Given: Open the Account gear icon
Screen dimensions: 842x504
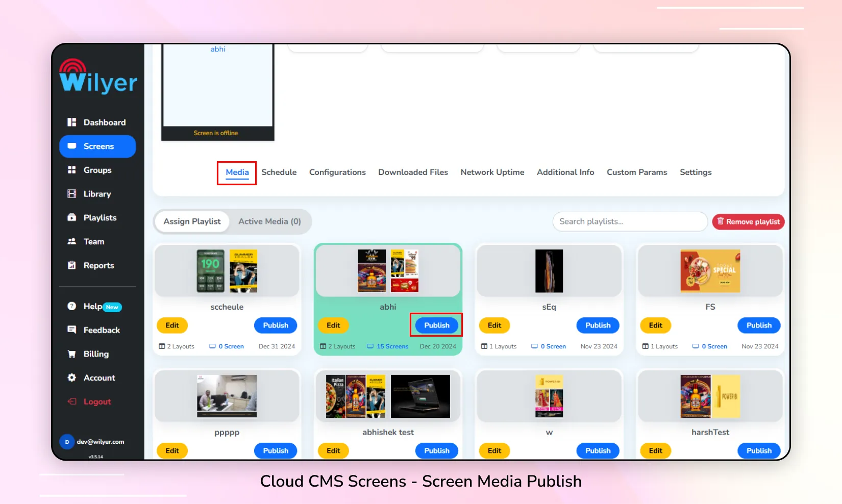Looking at the screenshot, I should coord(72,377).
